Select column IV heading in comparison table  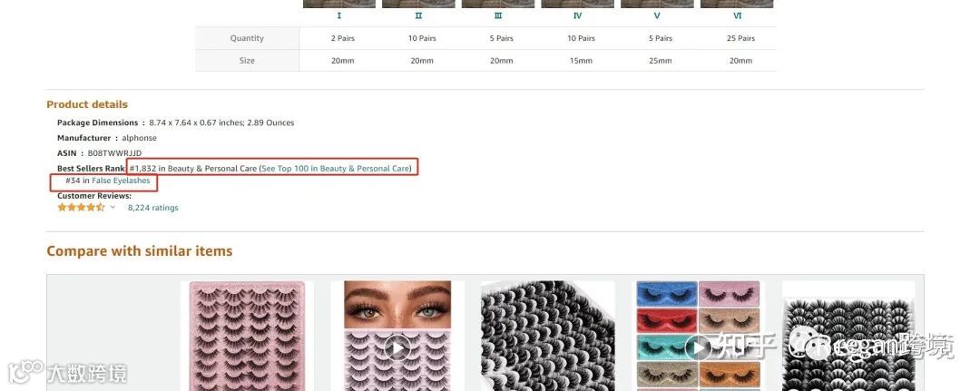pyautogui.click(x=577, y=16)
